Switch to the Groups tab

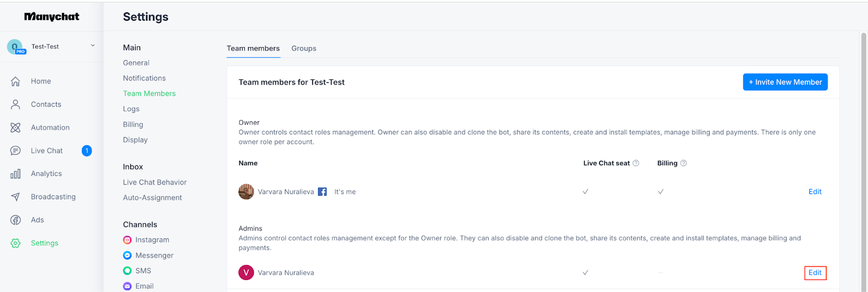pos(304,48)
